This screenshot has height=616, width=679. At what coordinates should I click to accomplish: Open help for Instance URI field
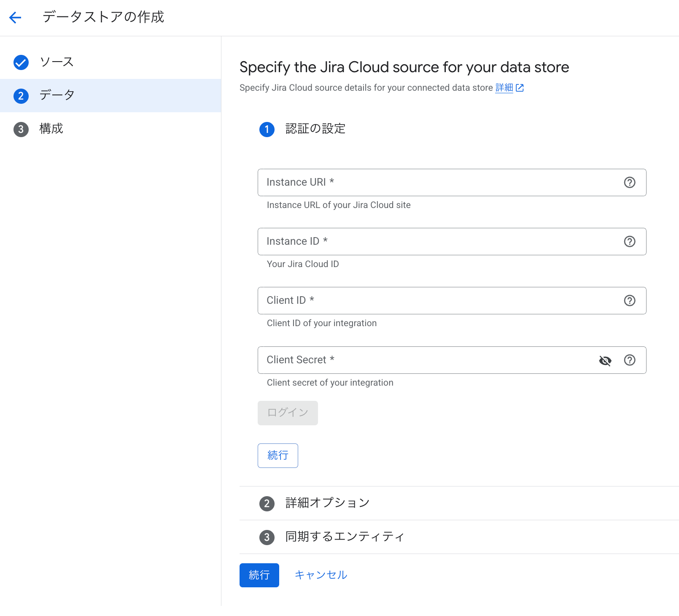click(x=630, y=182)
